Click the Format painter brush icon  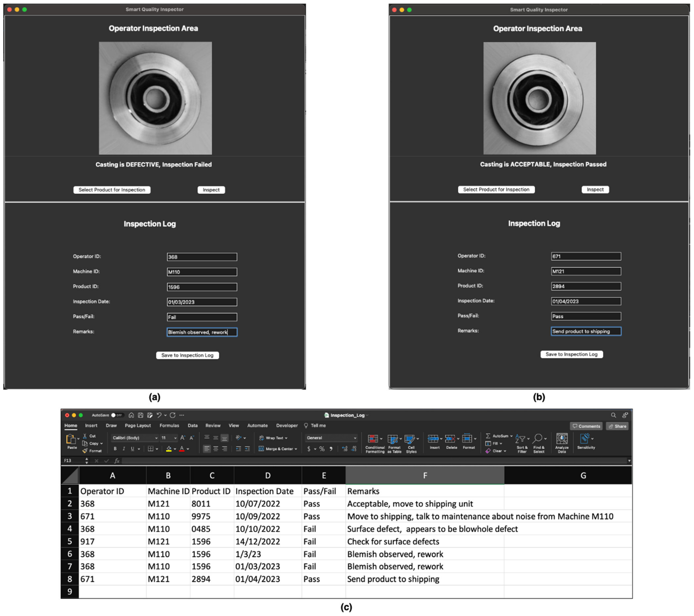(85, 451)
